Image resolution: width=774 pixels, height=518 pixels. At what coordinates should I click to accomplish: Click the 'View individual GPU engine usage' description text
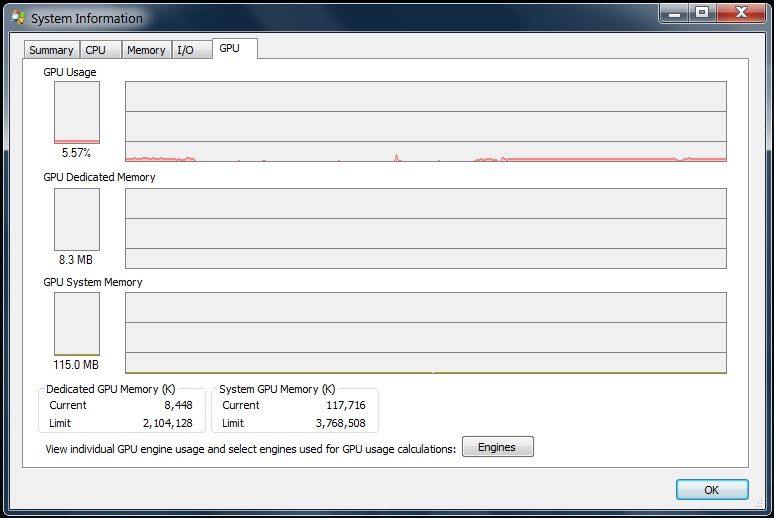tap(251, 449)
